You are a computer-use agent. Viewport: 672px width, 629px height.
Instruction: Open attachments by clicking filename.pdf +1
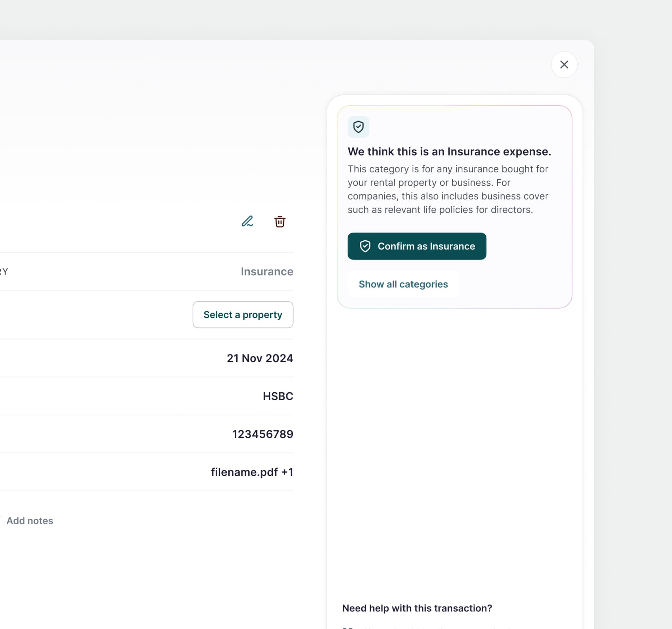point(252,472)
